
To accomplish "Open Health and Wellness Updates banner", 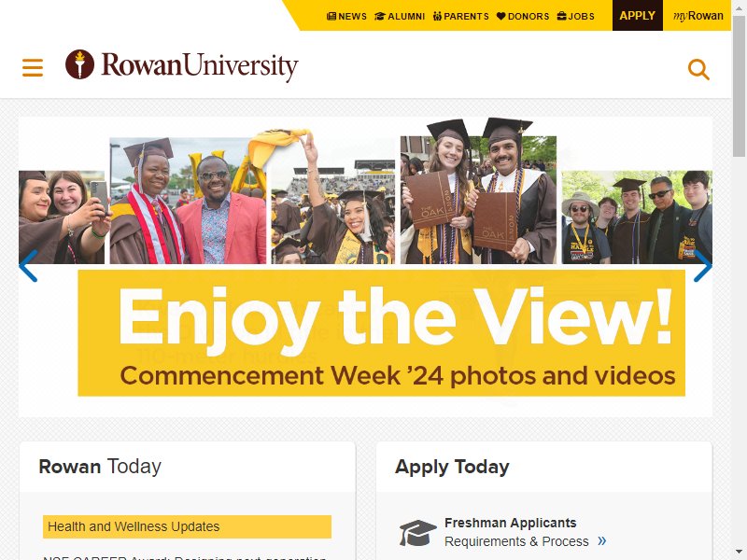I will (188, 526).
